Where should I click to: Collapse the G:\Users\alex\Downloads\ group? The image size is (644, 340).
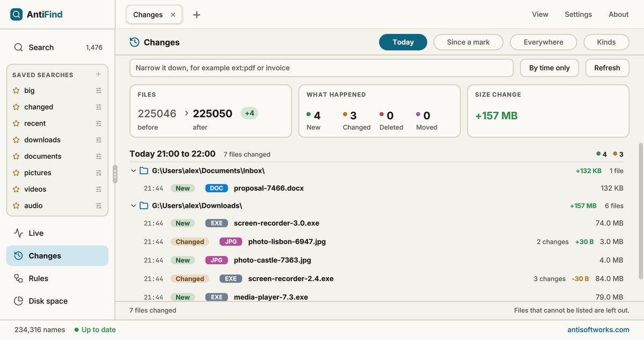134,206
